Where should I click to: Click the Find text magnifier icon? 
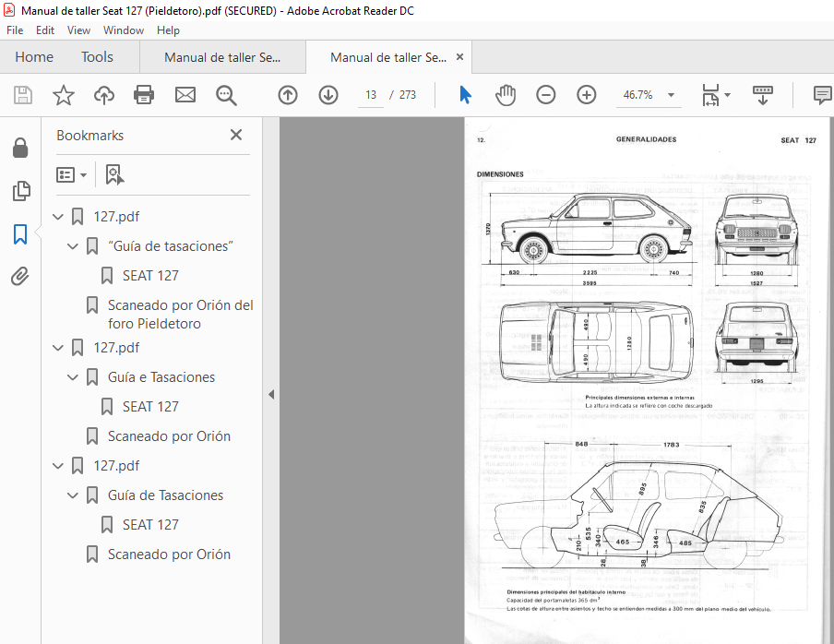(x=226, y=95)
